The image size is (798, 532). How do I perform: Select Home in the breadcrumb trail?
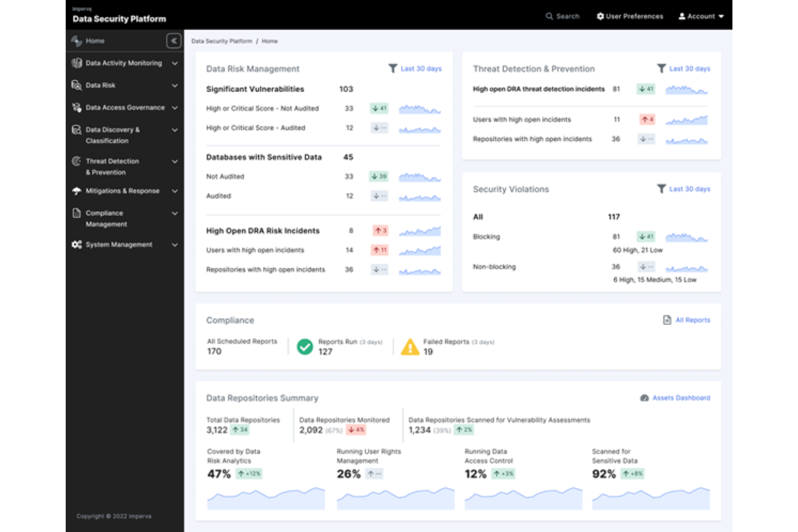[x=270, y=41]
